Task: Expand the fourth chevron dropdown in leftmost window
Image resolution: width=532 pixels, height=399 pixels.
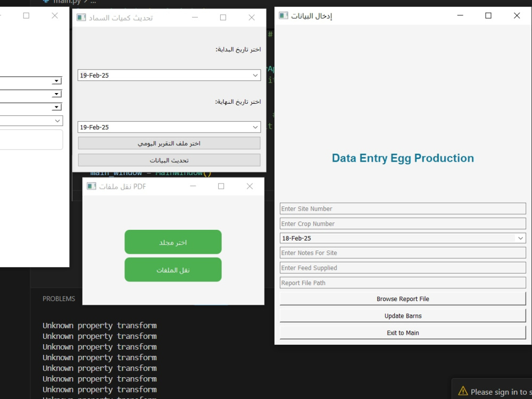Action: coord(57,121)
